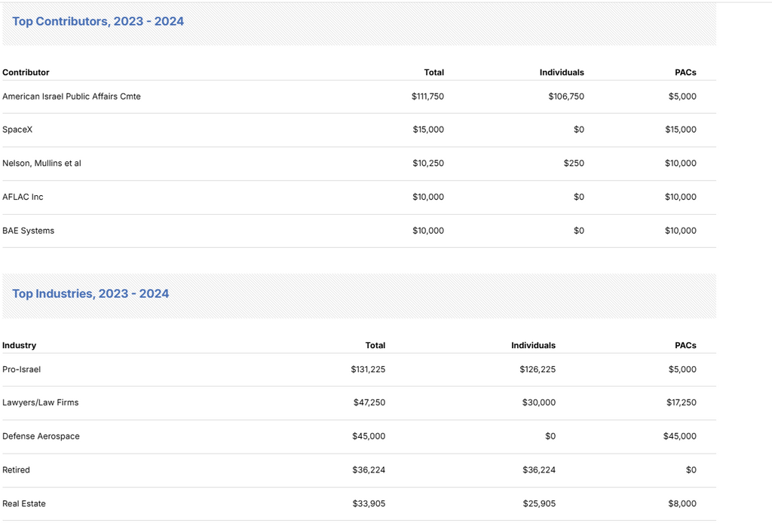772x532 pixels.
Task: Click PACs header in Top Industries table
Action: click(685, 345)
